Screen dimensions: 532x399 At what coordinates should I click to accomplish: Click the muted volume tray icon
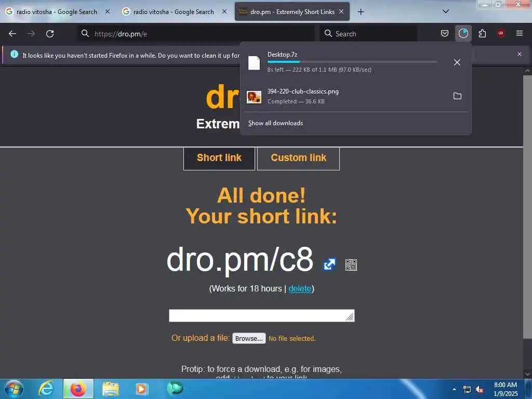[x=480, y=390]
